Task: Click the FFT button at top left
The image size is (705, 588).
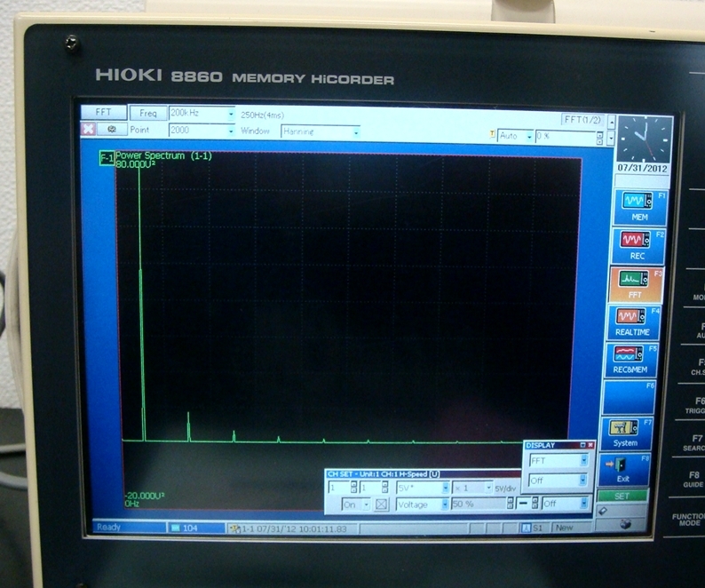Action: click(104, 112)
